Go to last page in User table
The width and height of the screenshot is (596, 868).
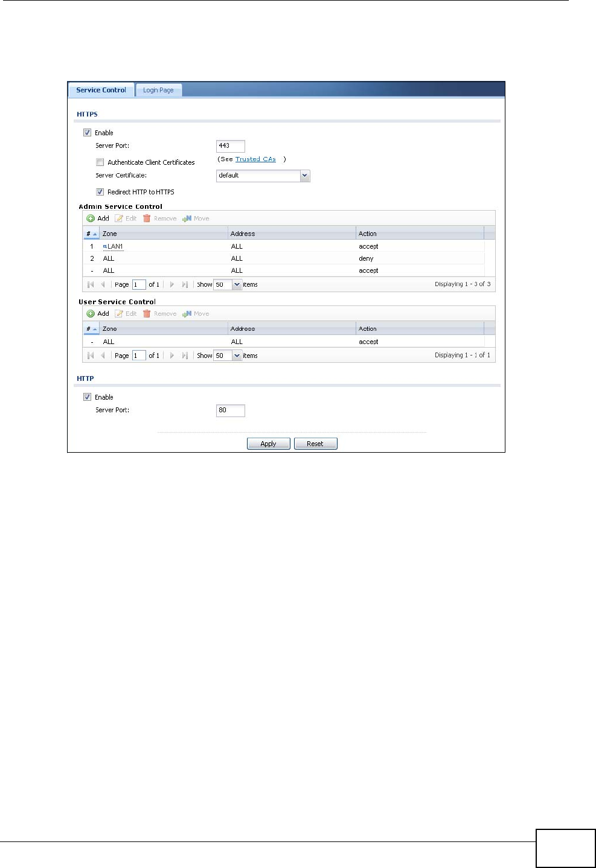tap(185, 356)
